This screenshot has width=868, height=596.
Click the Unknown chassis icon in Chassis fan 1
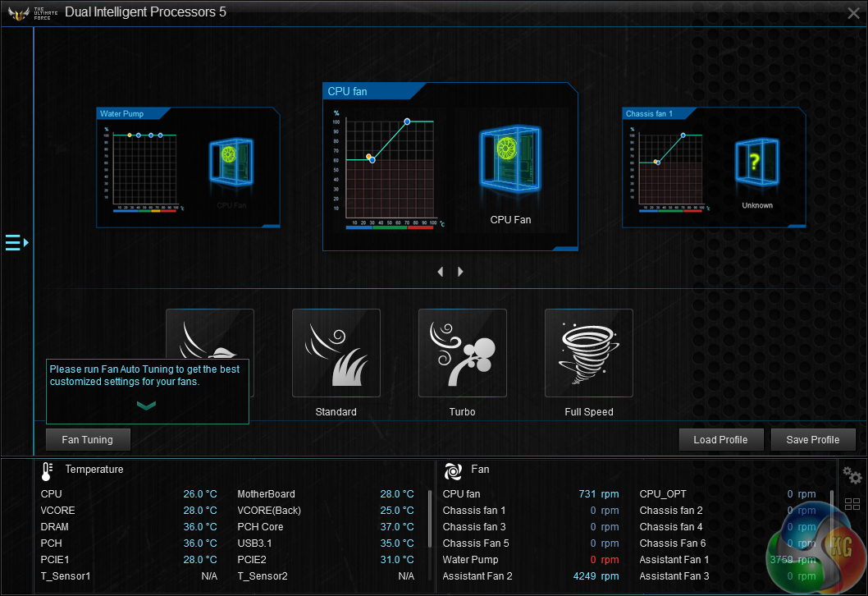point(756,162)
